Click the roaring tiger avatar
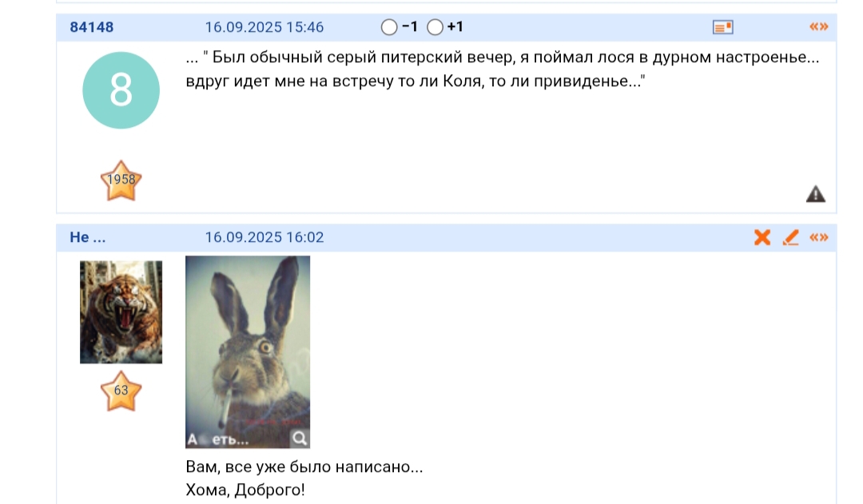 tap(121, 312)
